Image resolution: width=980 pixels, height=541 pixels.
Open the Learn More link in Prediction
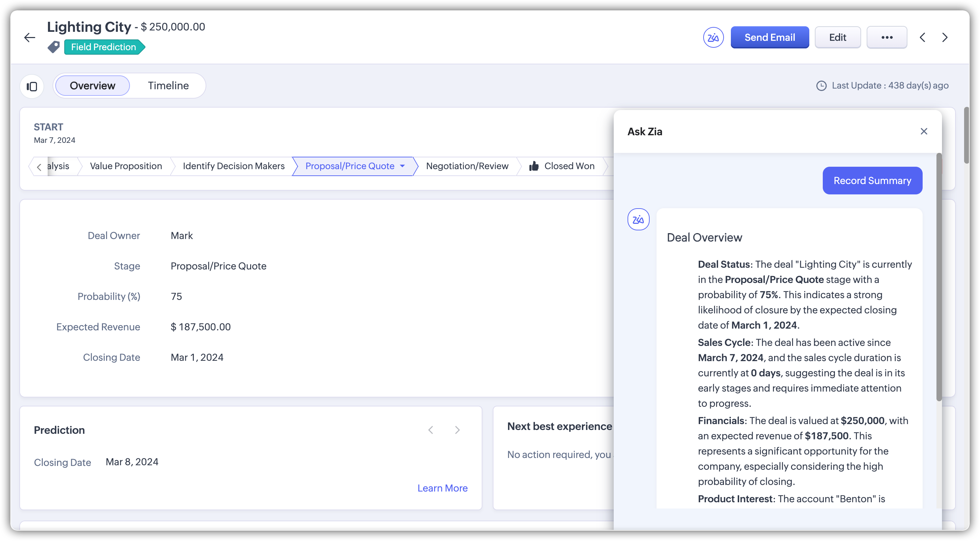click(x=442, y=488)
